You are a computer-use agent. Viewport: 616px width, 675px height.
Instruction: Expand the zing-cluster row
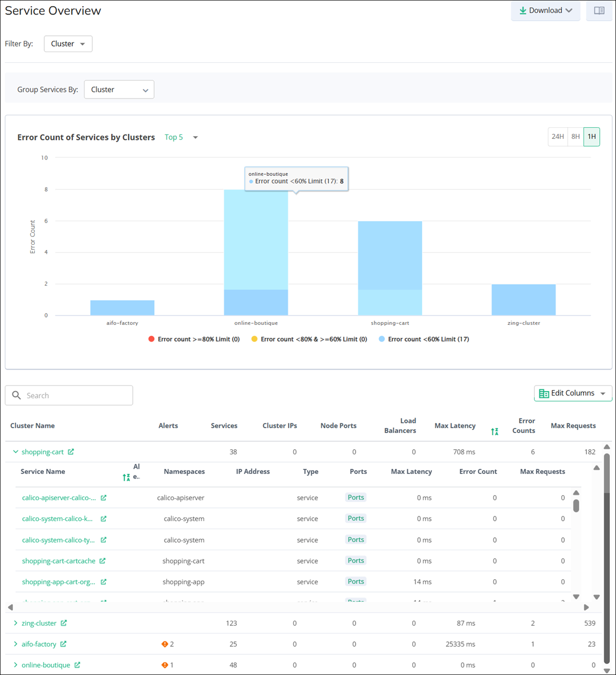(x=16, y=623)
